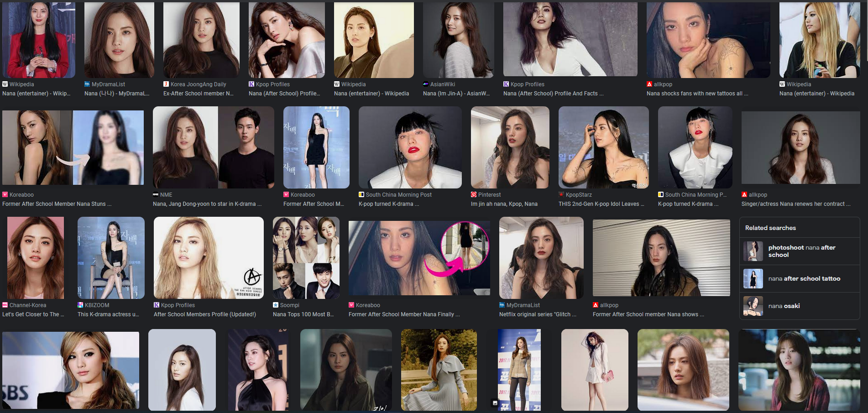
Task: Click the AsianWiki source icon
Action: 426,84
